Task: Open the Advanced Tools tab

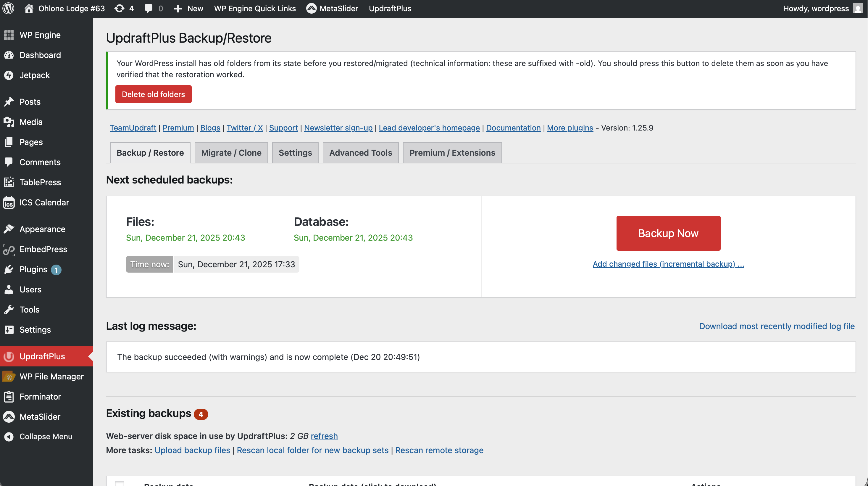Action: point(361,153)
